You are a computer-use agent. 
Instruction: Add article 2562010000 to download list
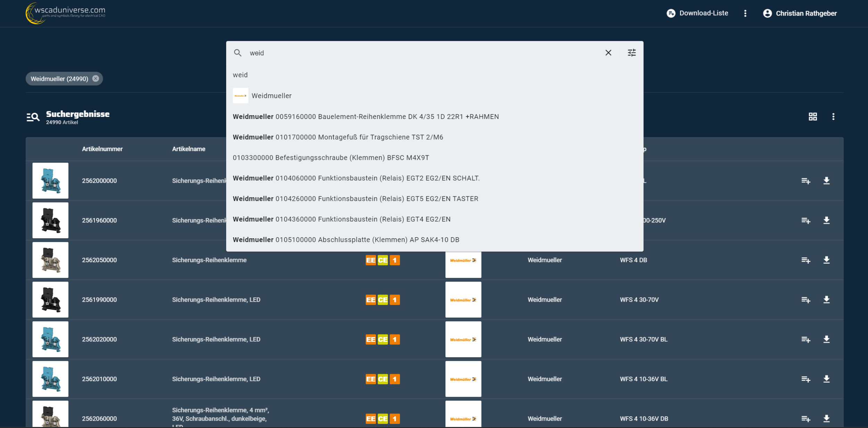click(806, 379)
